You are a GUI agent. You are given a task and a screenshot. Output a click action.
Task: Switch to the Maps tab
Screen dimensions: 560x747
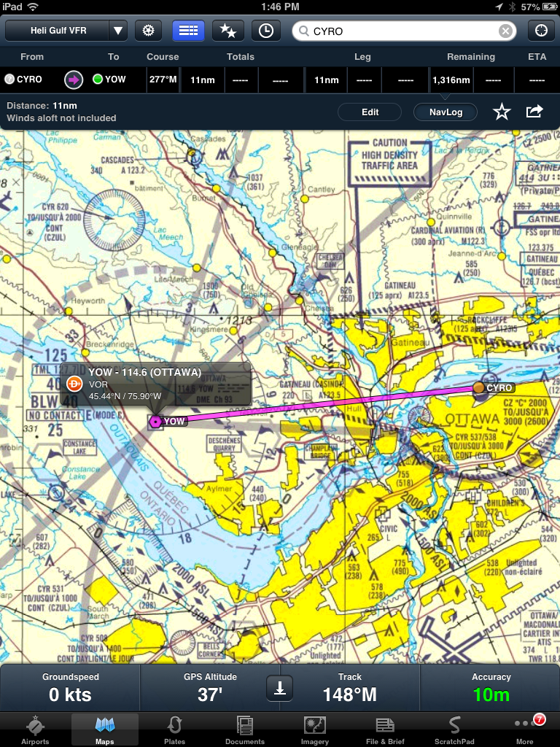(105, 729)
